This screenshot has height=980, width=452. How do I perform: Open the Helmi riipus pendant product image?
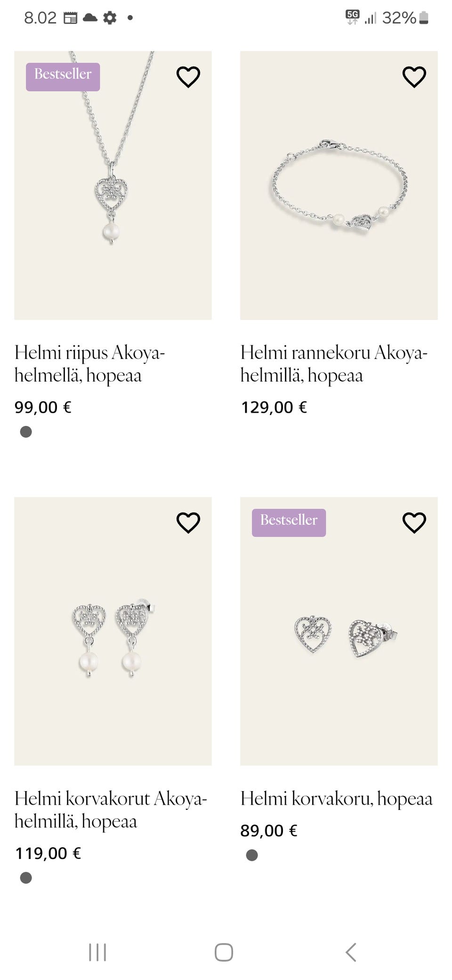pos(113,198)
